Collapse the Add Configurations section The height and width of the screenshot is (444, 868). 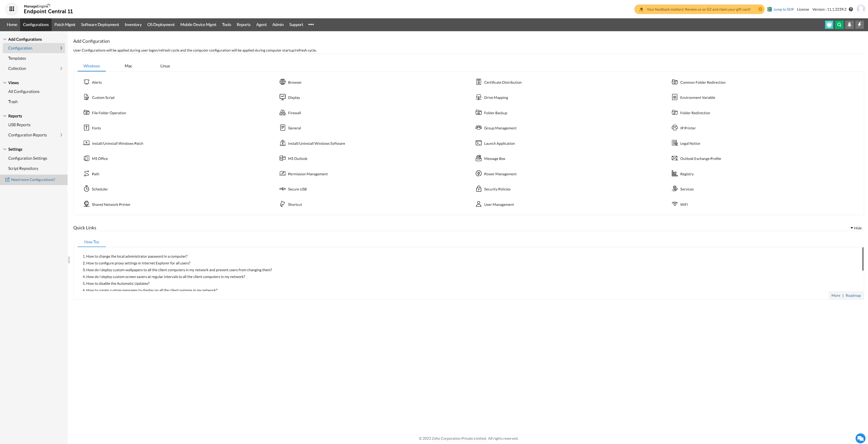pyautogui.click(x=5, y=39)
